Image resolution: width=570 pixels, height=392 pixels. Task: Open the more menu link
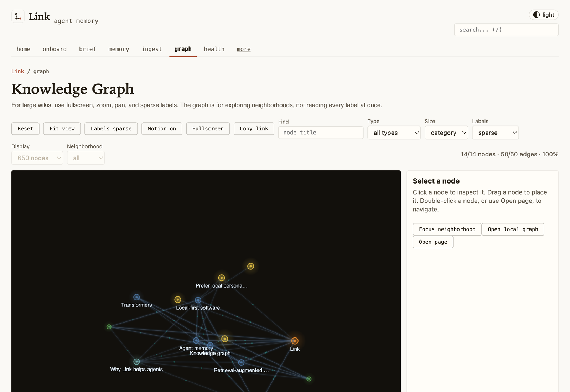coord(244,49)
